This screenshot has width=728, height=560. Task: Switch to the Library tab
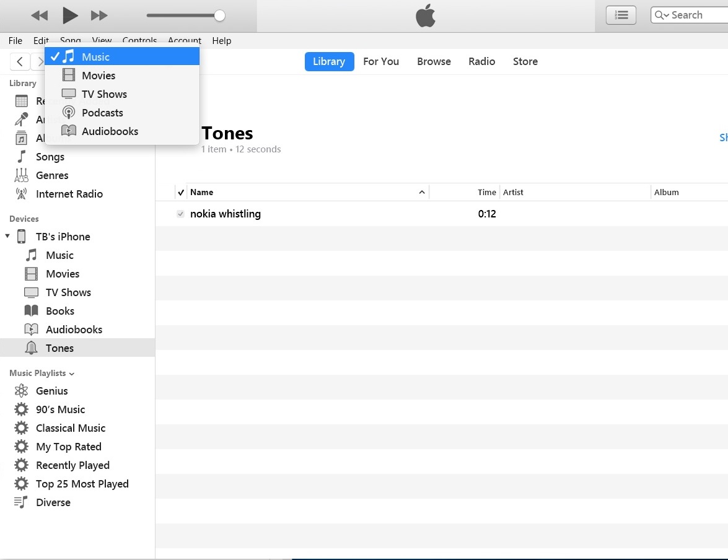pos(329,61)
